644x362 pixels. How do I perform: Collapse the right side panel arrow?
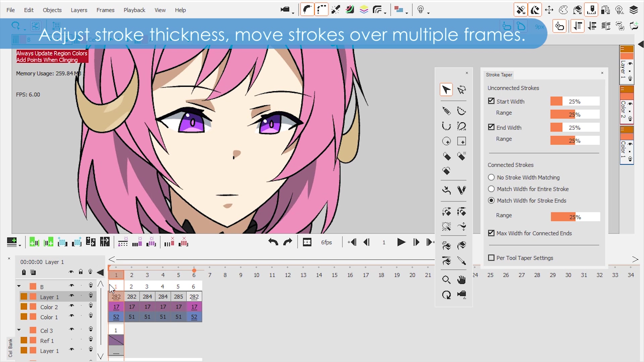point(641,44)
